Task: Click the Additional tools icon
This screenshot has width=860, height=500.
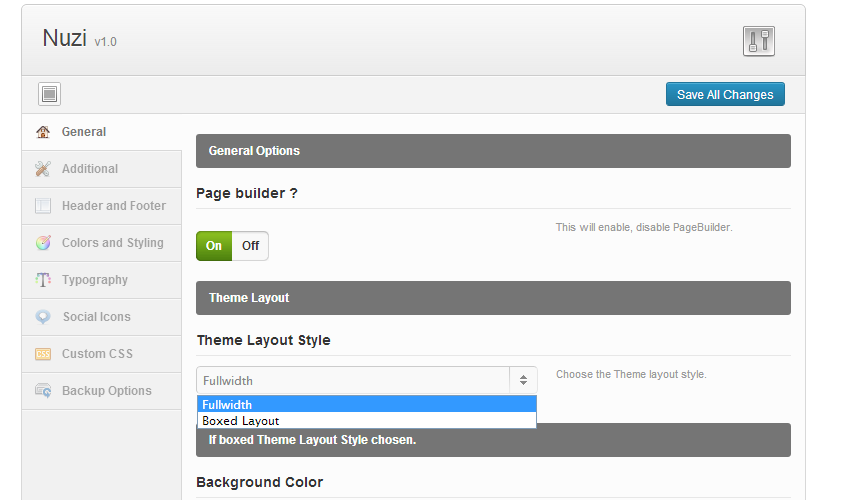Action: (x=43, y=169)
